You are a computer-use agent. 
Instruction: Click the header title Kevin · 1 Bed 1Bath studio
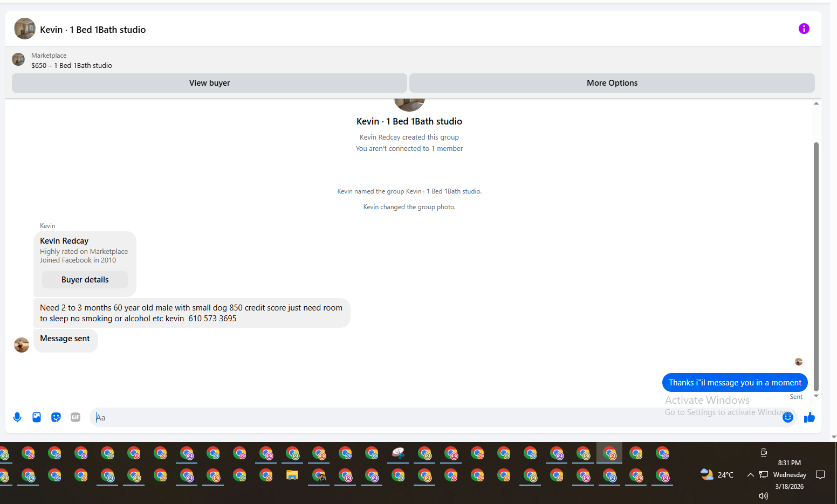pyautogui.click(x=93, y=30)
